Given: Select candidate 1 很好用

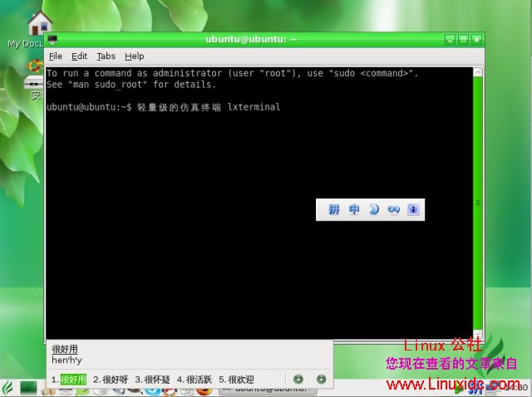Looking at the screenshot, I should pos(69,380).
